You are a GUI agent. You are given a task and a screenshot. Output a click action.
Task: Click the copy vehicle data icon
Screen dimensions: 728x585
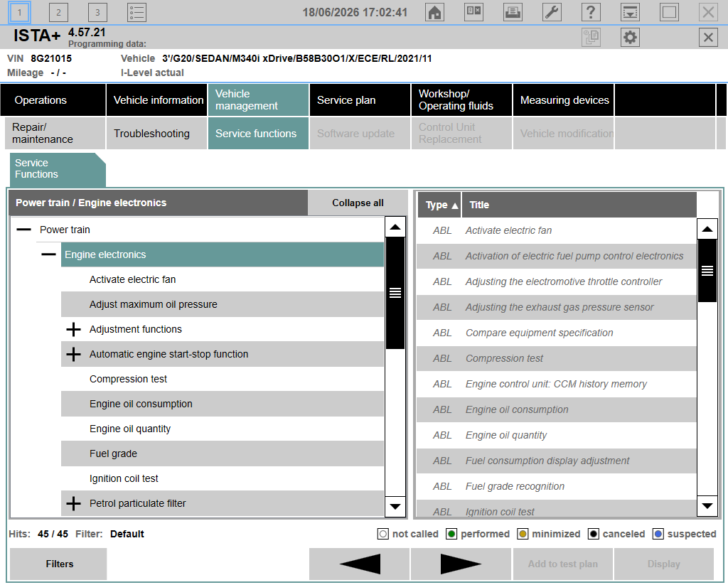tap(591, 37)
